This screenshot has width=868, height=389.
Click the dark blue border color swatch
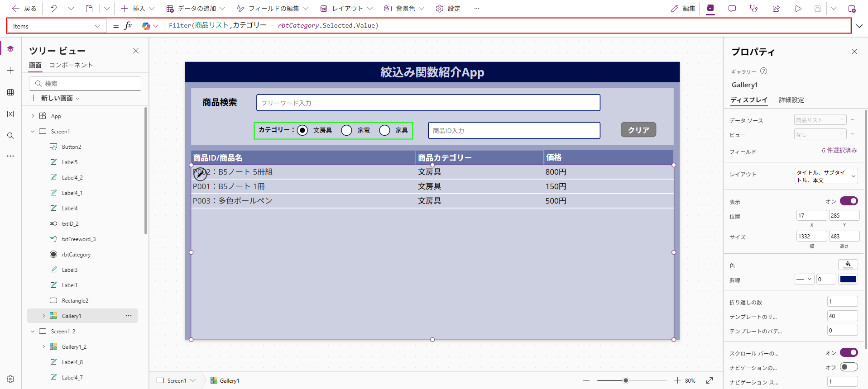tap(848, 280)
